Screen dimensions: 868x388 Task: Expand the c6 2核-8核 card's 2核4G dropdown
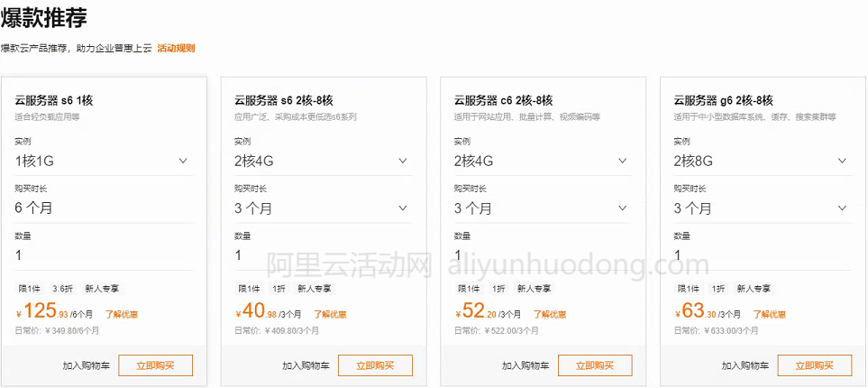coord(543,162)
